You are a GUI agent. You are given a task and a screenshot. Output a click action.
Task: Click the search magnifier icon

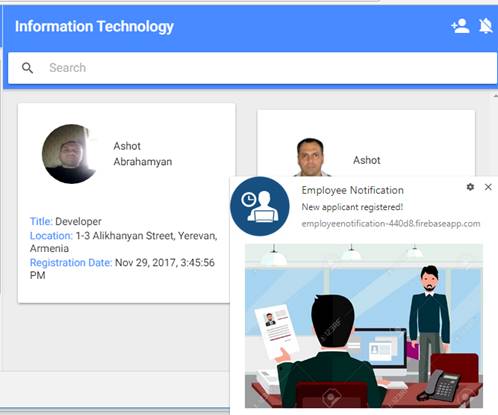(27, 68)
